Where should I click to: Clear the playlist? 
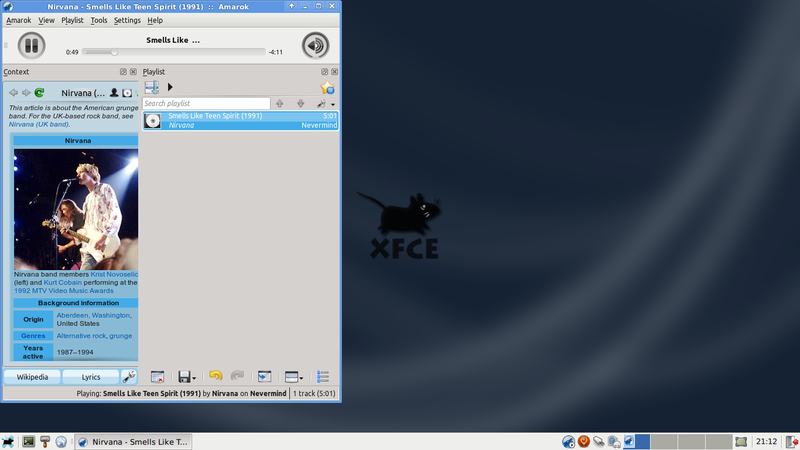click(x=158, y=377)
